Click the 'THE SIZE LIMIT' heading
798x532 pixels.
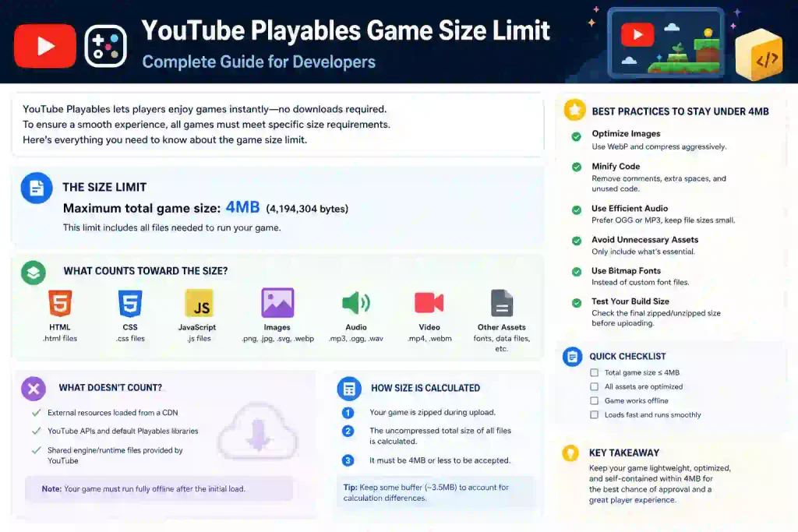104,187
